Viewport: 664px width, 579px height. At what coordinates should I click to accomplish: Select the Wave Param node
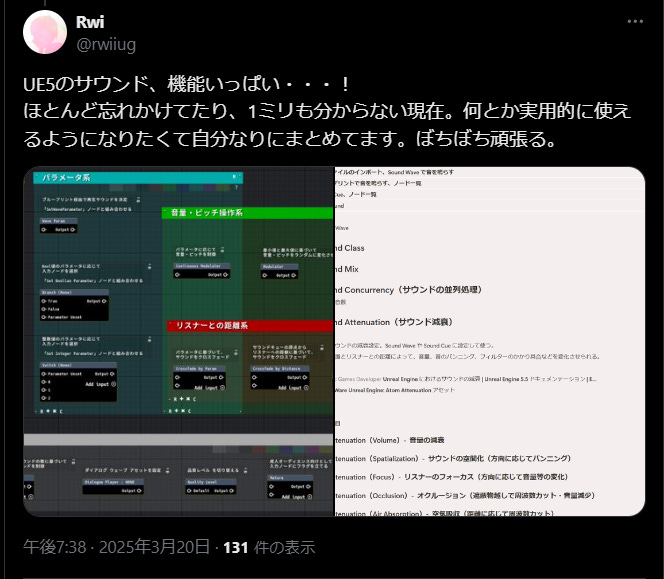58,226
